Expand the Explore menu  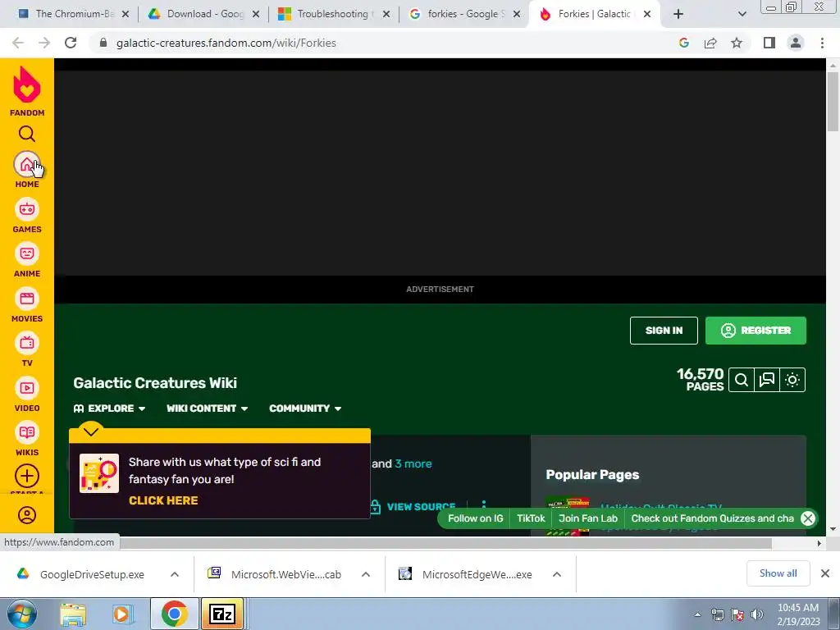109,409
